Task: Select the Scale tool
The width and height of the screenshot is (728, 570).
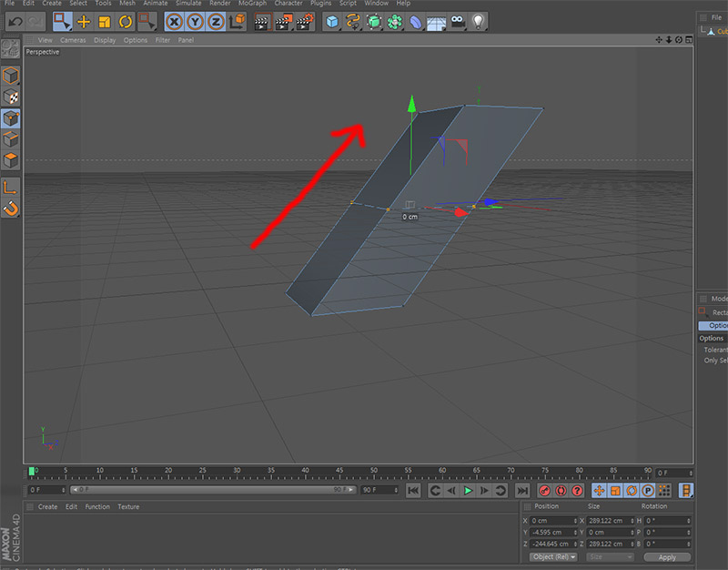Action: [105, 22]
